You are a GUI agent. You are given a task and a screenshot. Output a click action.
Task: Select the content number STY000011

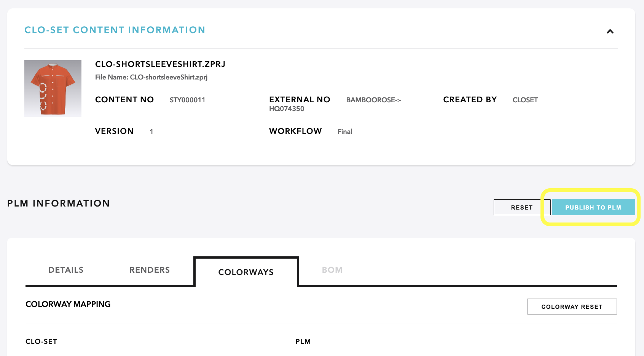coord(187,100)
